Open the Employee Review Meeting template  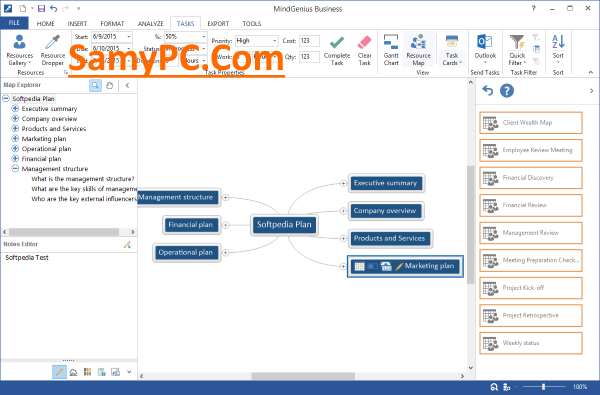click(531, 150)
